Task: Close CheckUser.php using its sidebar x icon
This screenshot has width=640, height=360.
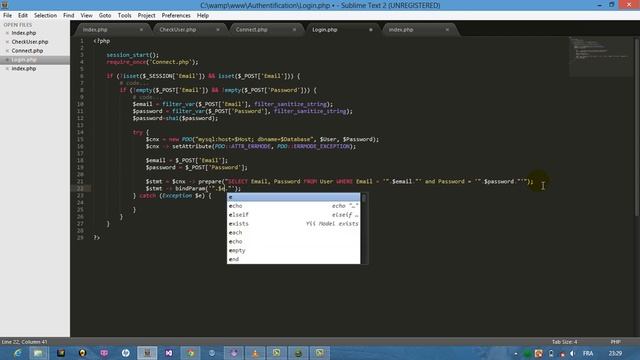Action: coord(7,42)
